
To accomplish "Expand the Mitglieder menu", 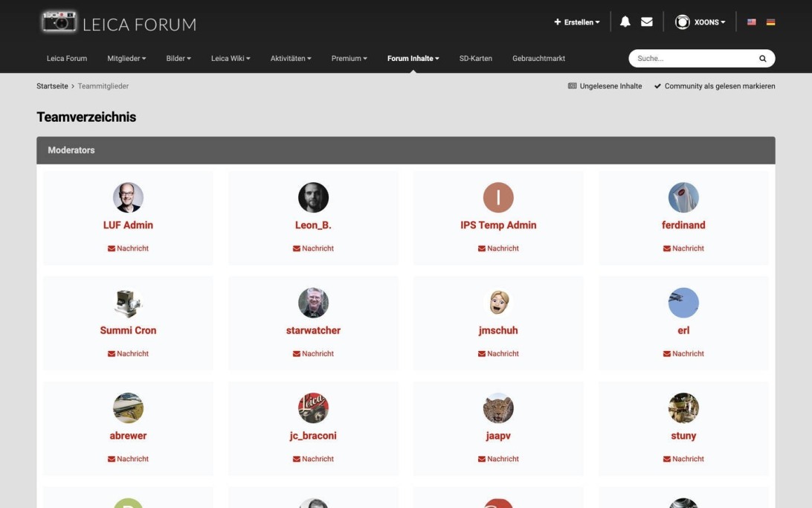I will 126,59.
